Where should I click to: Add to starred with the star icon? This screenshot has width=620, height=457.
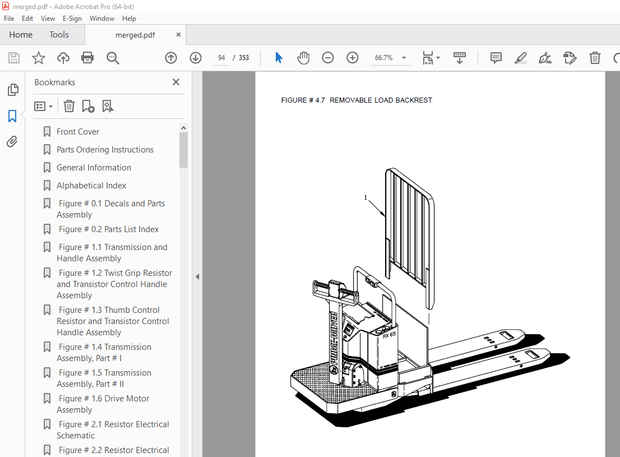[38, 58]
